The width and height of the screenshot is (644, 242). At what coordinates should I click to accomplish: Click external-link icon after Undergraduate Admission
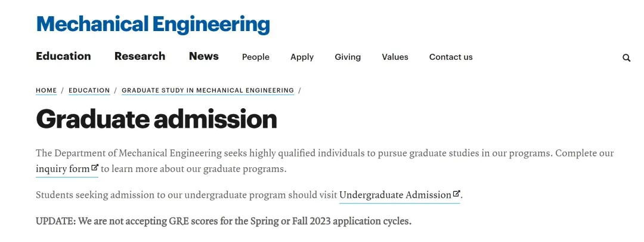[457, 194]
